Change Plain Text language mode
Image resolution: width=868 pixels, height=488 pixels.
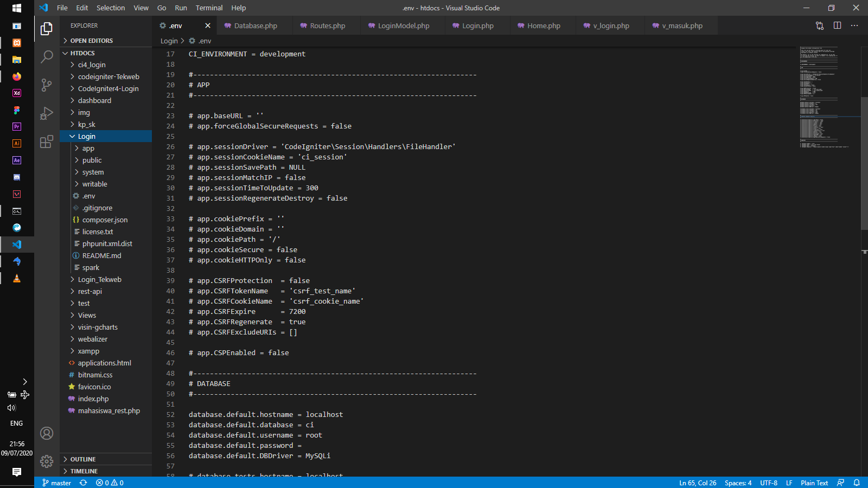[814, 483]
